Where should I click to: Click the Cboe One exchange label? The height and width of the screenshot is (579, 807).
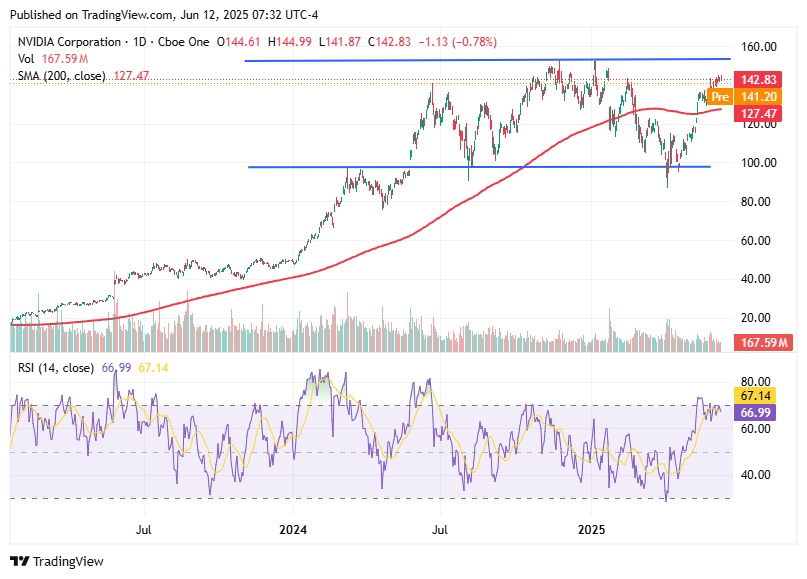coord(183,42)
